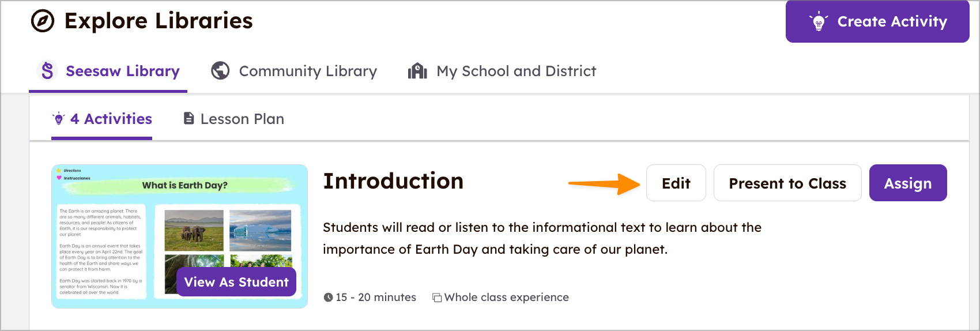Assign the Introduction activity
980x331 pixels.
(x=908, y=183)
